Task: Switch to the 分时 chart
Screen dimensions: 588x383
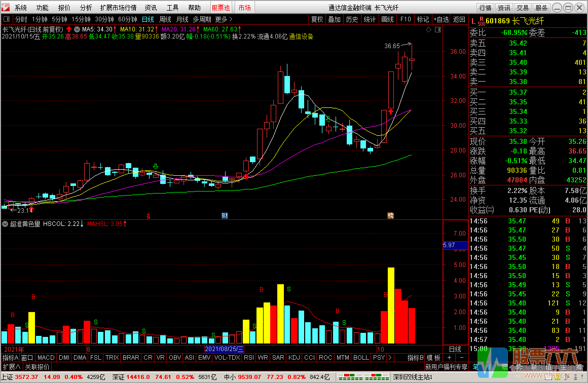Action: (x=21, y=19)
